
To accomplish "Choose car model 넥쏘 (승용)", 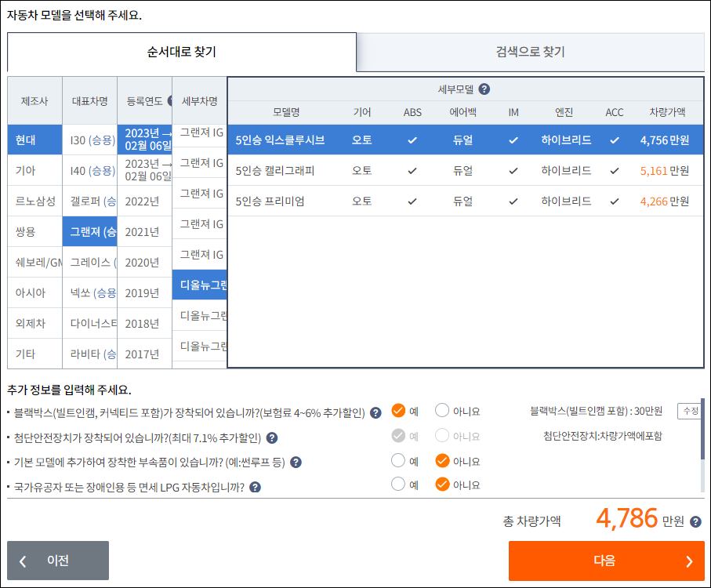I will (90, 293).
